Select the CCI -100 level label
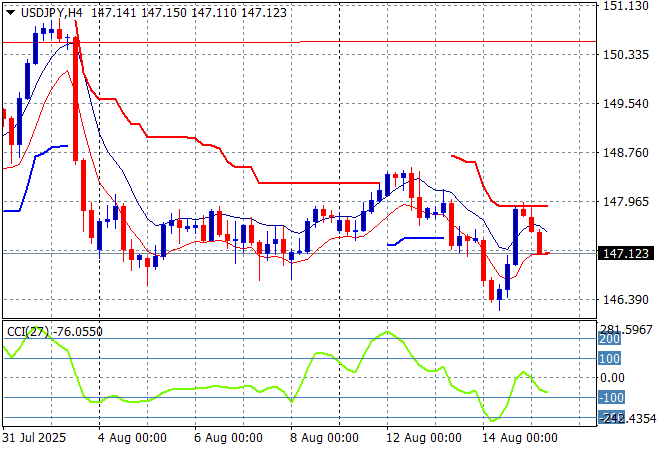Image resolution: width=660 pixels, height=450 pixels. [611, 397]
